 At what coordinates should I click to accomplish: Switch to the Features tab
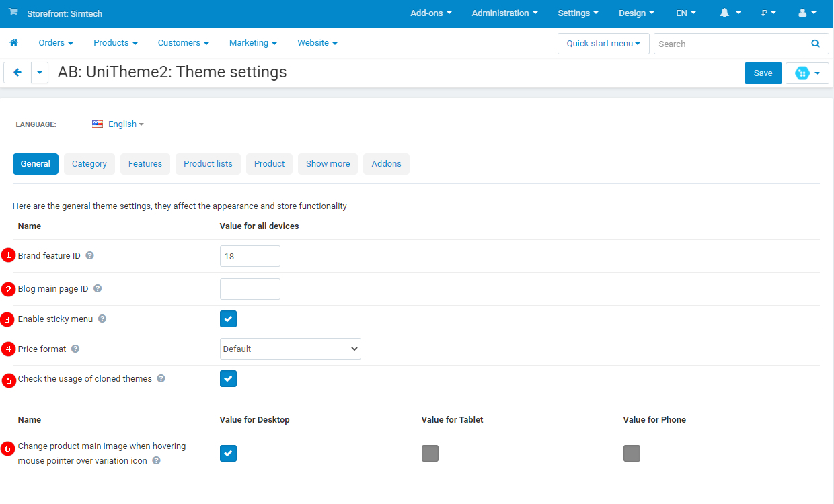click(145, 164)
